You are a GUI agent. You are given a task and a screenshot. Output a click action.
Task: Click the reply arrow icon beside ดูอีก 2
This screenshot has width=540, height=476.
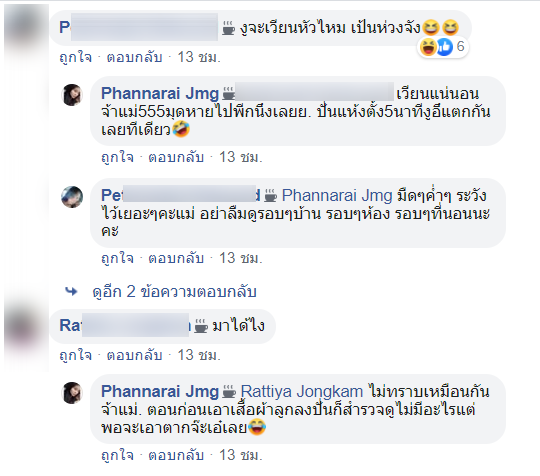(71, 292)
